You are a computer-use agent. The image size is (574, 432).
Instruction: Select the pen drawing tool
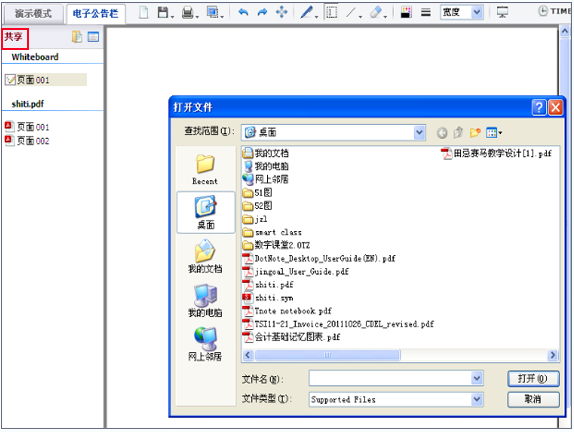[x=306, y=13]
